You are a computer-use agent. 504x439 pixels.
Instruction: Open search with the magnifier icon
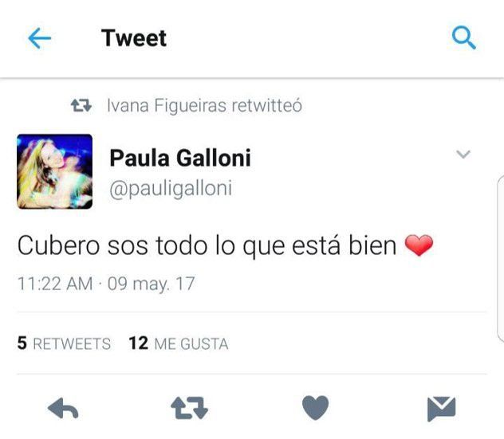coord(464,37)
